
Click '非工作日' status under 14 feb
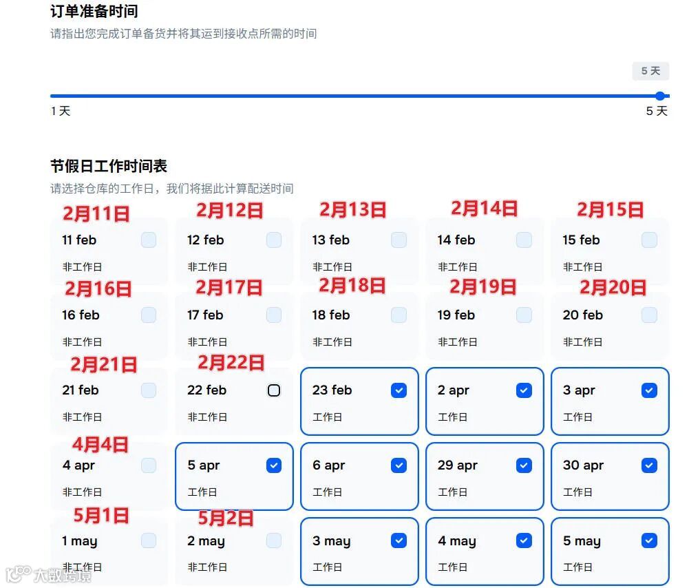click(x=458, y=267)
